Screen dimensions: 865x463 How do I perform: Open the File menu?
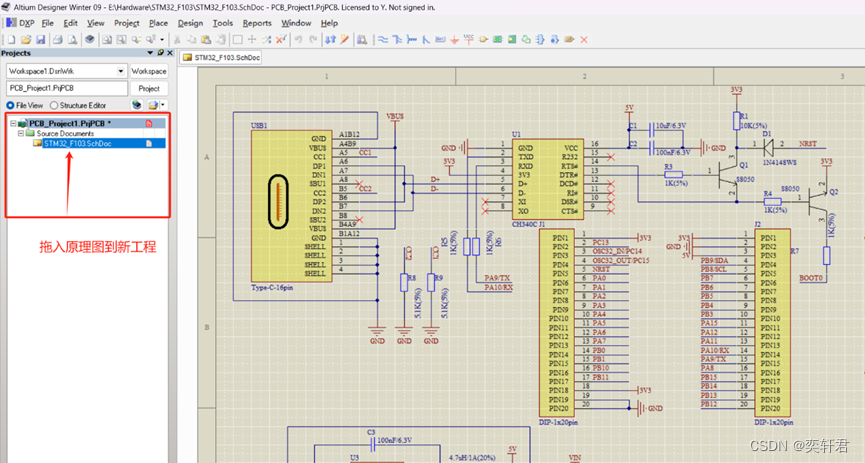pos(47,23)
